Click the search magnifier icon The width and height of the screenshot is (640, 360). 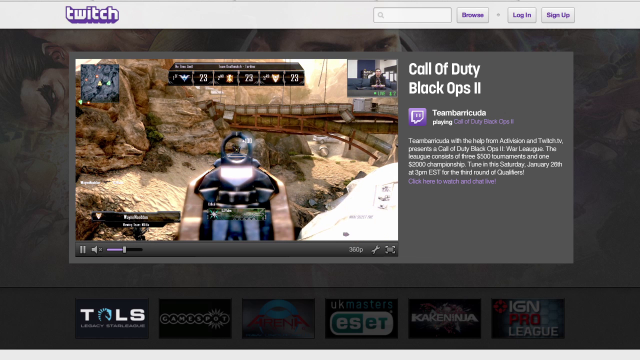[381, 15]
